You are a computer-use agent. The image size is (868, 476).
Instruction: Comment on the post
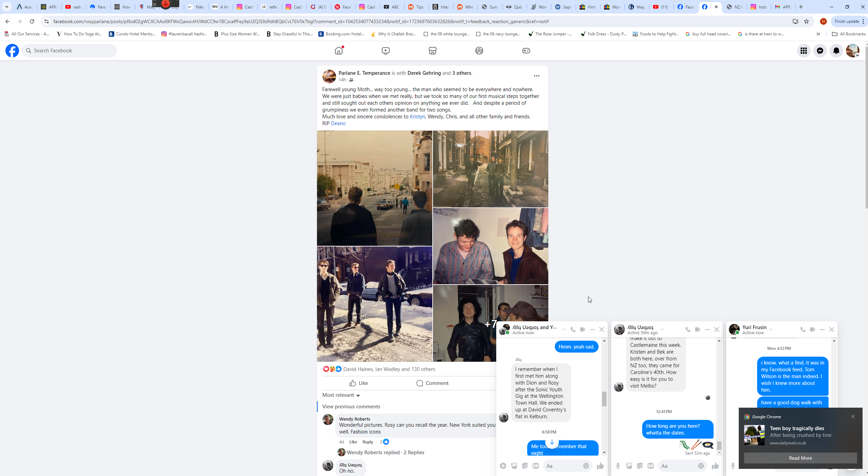pyautogui.click(x=432, y=383)
